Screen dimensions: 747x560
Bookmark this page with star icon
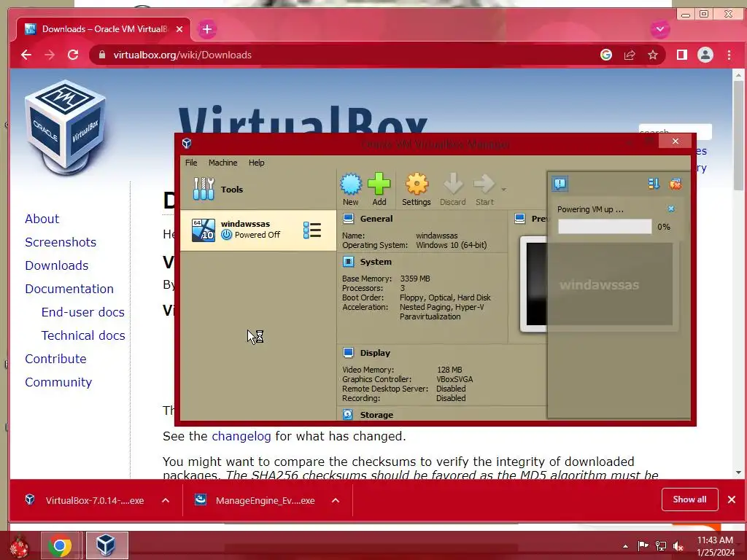(653, 55)
